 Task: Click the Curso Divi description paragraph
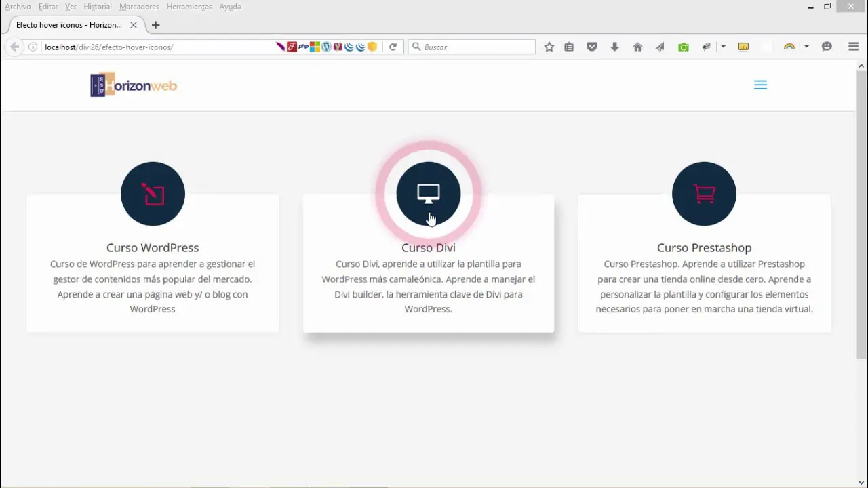click(429, 286)
